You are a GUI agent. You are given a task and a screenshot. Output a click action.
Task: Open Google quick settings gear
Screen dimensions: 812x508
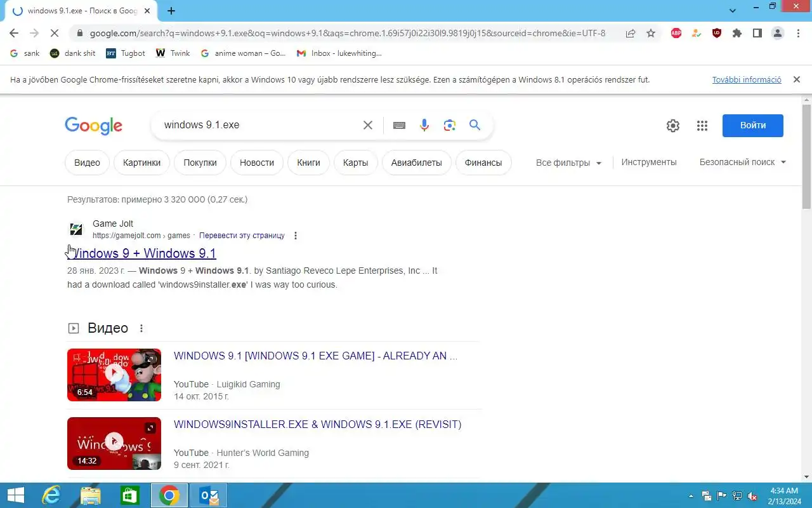click(673, 126)
